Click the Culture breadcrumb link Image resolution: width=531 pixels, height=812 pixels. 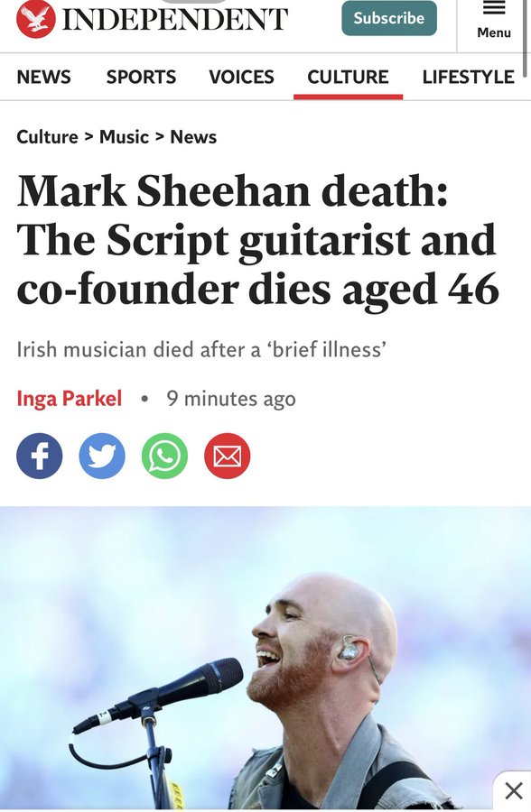pos(47,137)
